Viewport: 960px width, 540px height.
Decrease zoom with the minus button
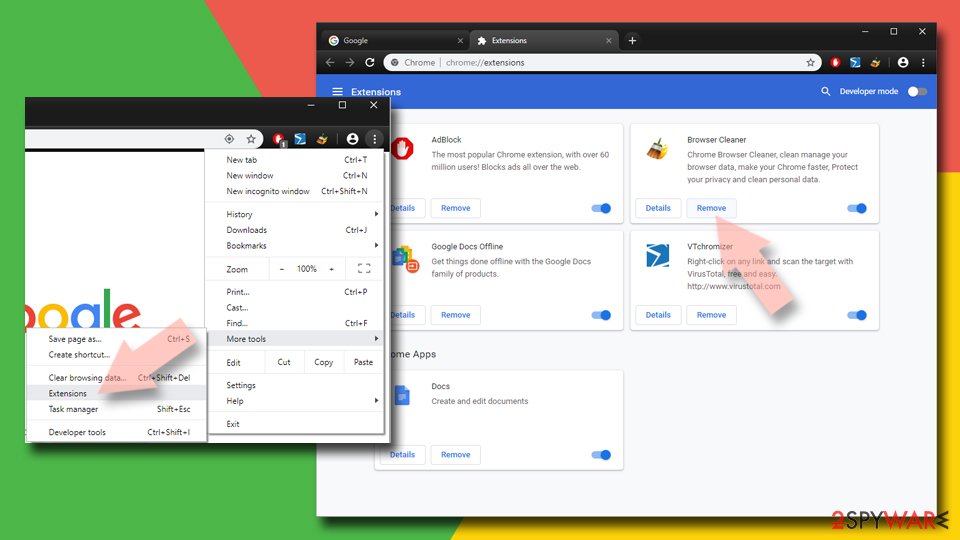coord(282,269)
